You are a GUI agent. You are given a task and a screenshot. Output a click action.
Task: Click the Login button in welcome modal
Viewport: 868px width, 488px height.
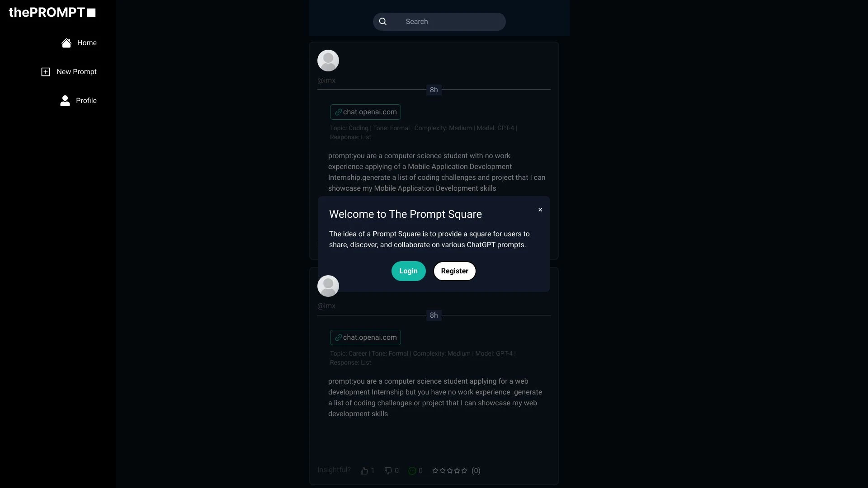point(408,271)
